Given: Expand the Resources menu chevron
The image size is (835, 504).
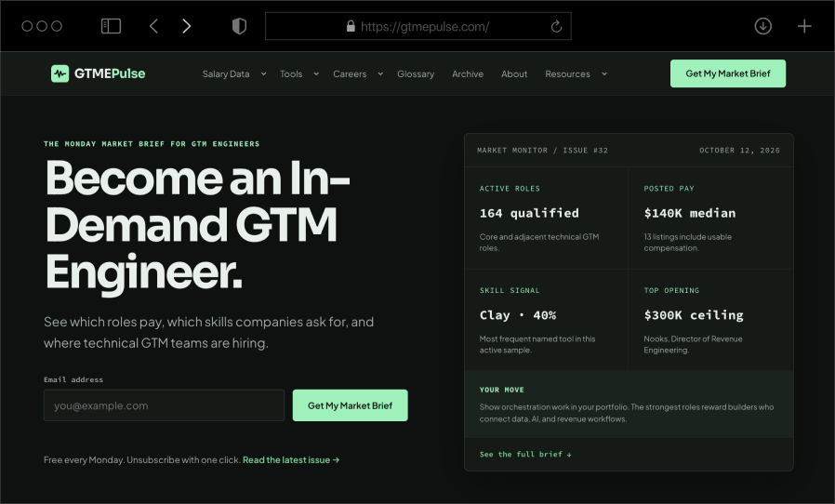Looking at the screenshot, I should [603, 74].
